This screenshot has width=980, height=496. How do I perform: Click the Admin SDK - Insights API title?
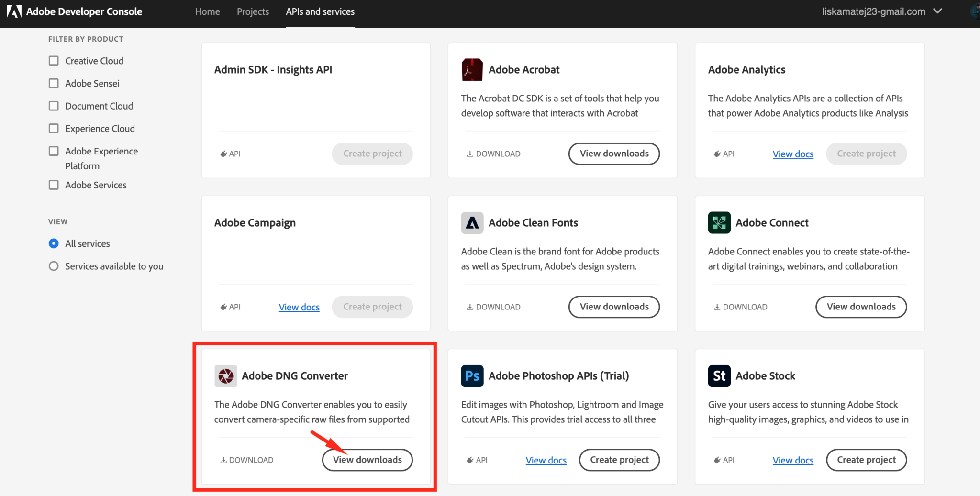coord(273,70)
